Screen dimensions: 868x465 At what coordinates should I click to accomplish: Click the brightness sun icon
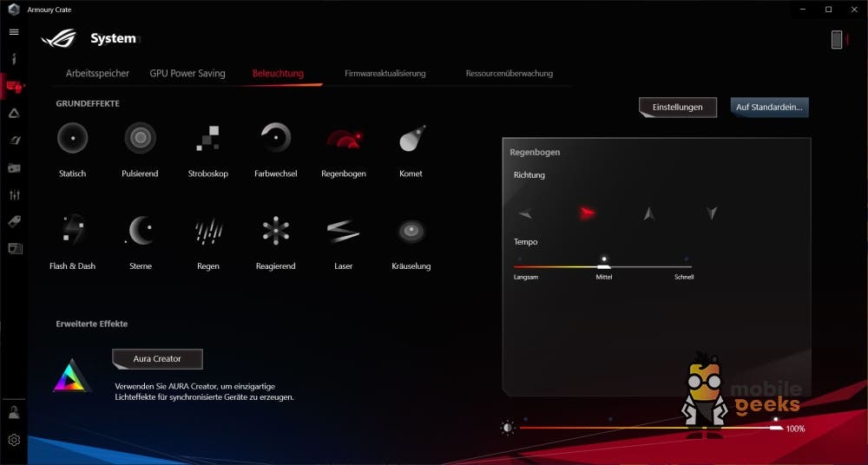(x=508, y=428)
